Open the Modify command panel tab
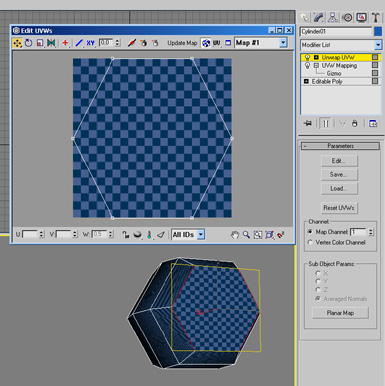This screenshot has height=386, width=385. click(319, 17)
